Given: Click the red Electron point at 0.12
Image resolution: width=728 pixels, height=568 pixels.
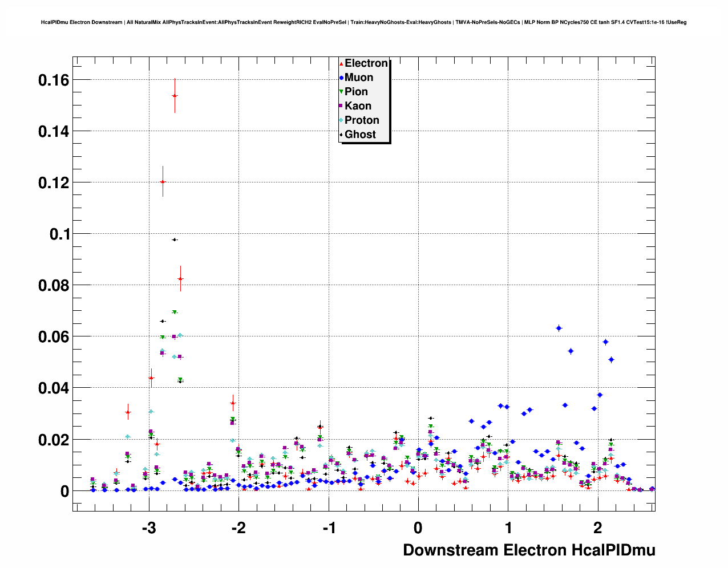Looking at the screenshot, I should [x=163, y=182].
